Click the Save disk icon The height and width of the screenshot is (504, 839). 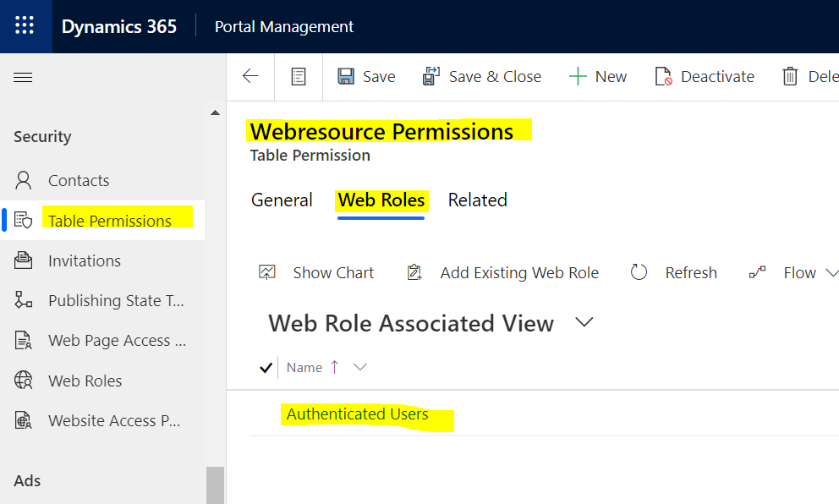coord(346,77)
